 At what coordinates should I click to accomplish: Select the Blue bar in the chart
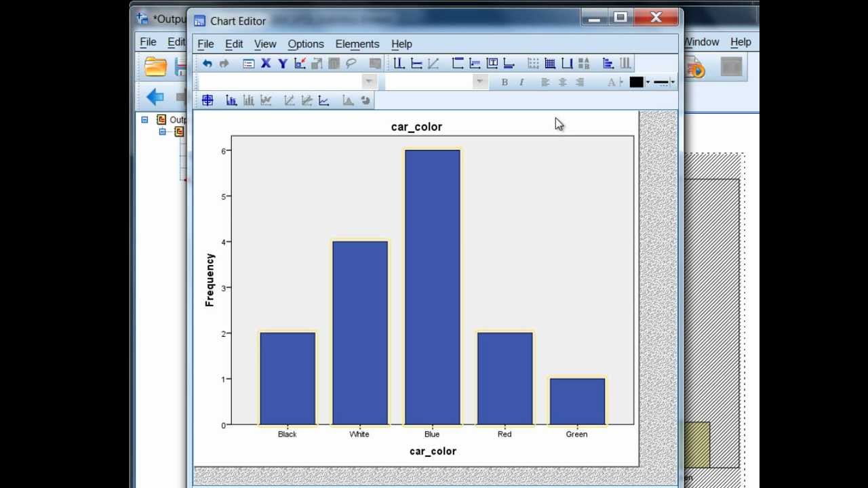pos(432,287)
